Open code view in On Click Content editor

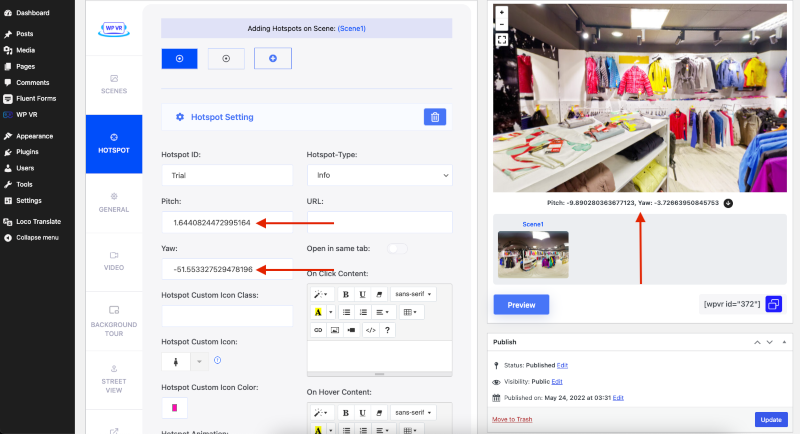coord(370,329)
